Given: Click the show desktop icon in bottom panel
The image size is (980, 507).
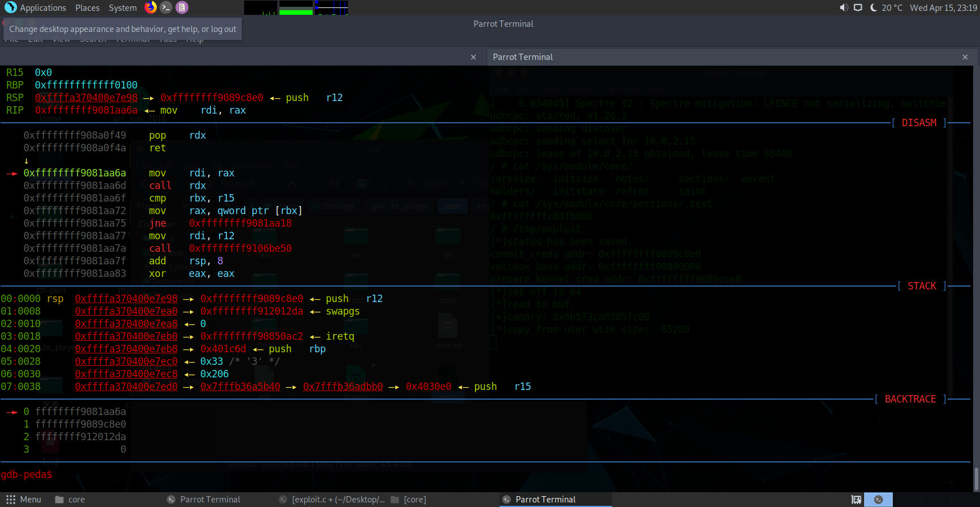Looking at the screenshot, I should pyautogui.click(x=856, y=500).
